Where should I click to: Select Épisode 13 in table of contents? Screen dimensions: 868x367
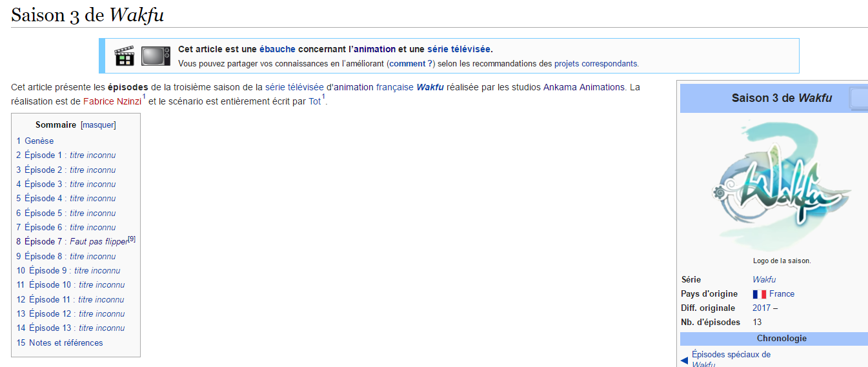[76, 328]
